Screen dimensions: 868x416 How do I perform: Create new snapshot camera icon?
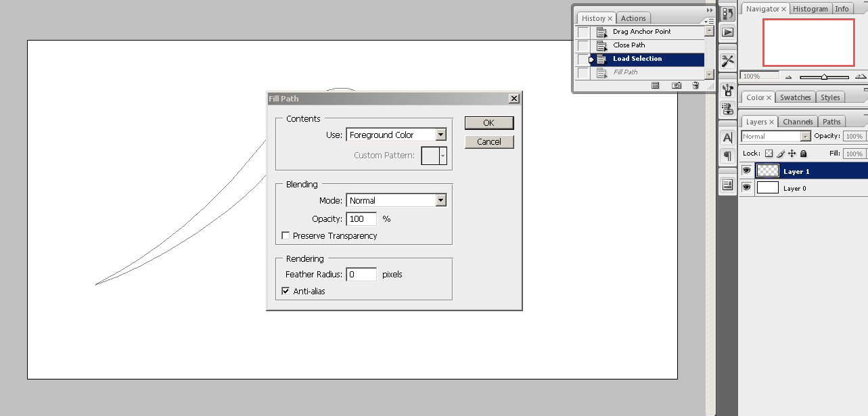click(676, 85)
